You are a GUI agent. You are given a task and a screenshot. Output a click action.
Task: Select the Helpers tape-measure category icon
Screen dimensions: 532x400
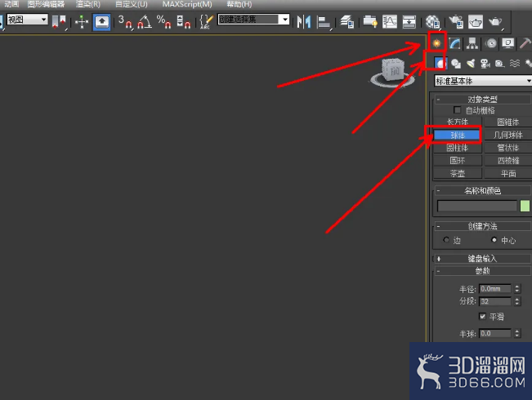(499, 64)
